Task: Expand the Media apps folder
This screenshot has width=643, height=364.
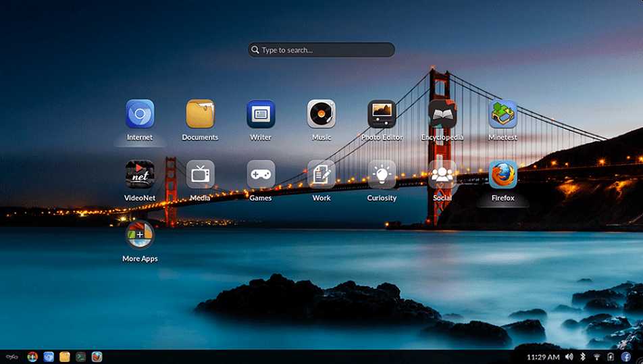Action: point(200,174)
